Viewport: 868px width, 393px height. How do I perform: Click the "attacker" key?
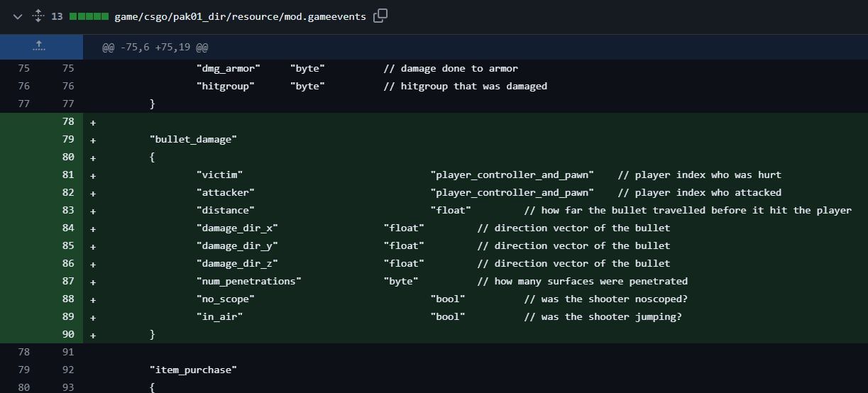(226, 192)
